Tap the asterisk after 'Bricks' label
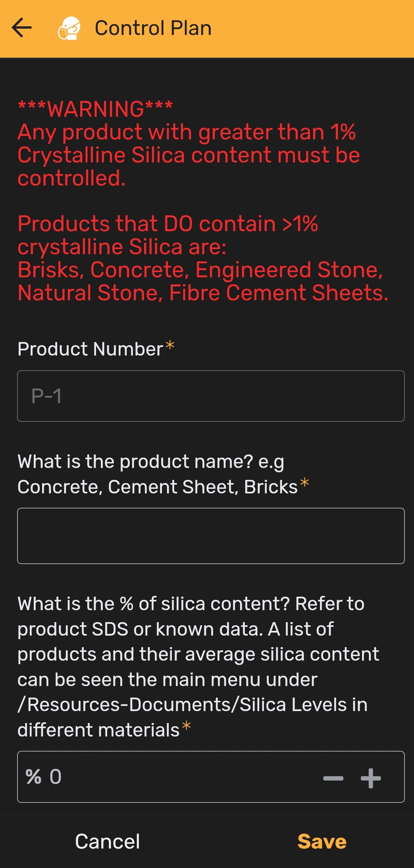Screen dimensions: 414x868 [304, 483]
